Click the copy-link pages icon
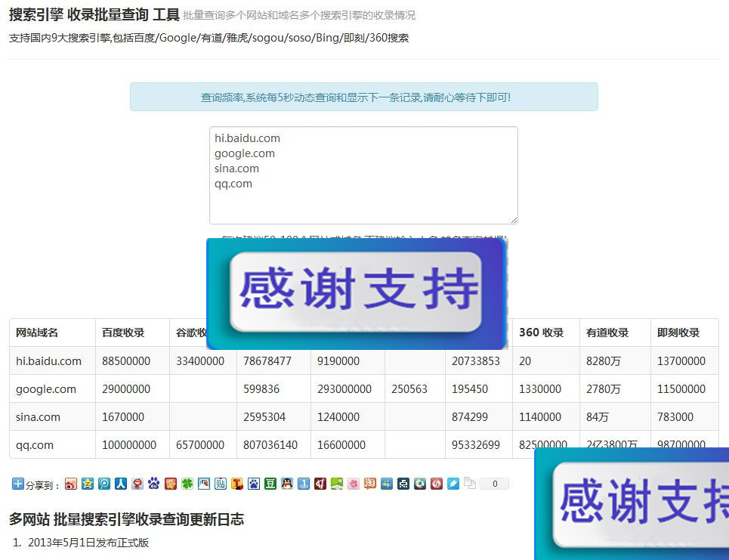 (470, 484)
